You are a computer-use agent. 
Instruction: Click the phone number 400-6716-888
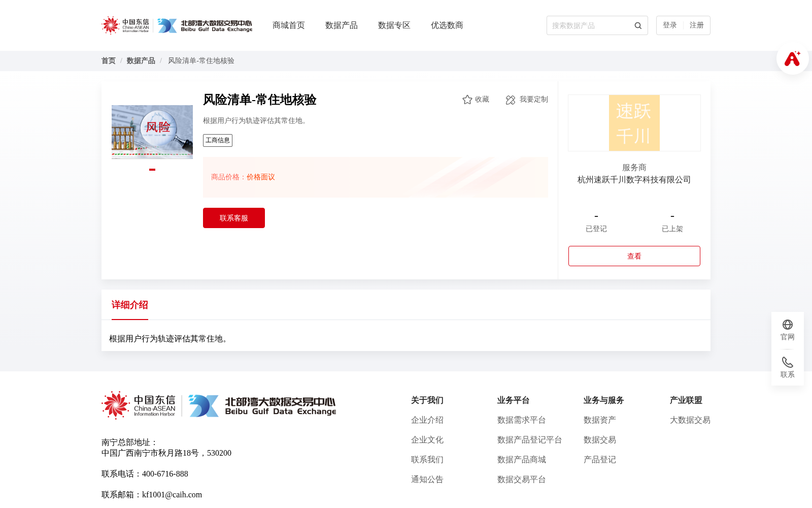point(165,474)
